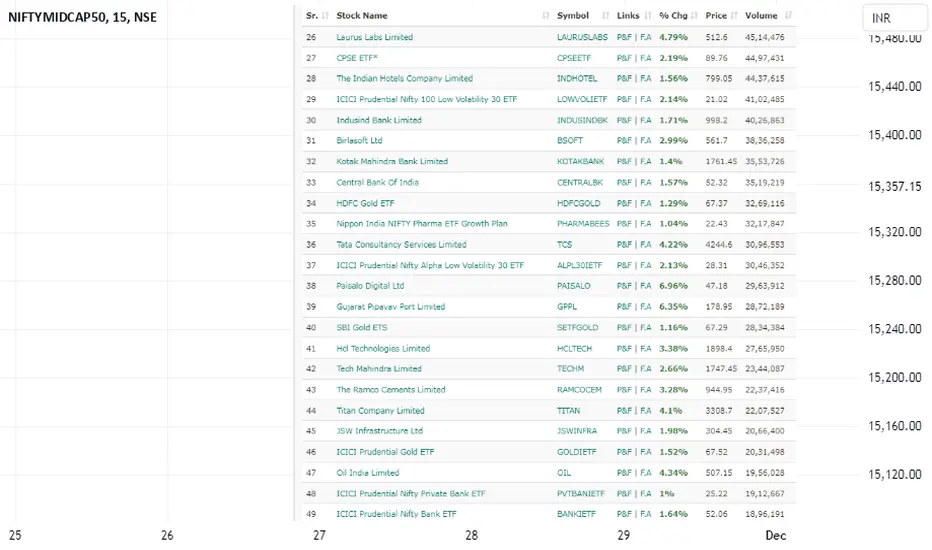Open ICICI Prudential Nifty 100 Low Volatility 30 ETF

(427, 99)
